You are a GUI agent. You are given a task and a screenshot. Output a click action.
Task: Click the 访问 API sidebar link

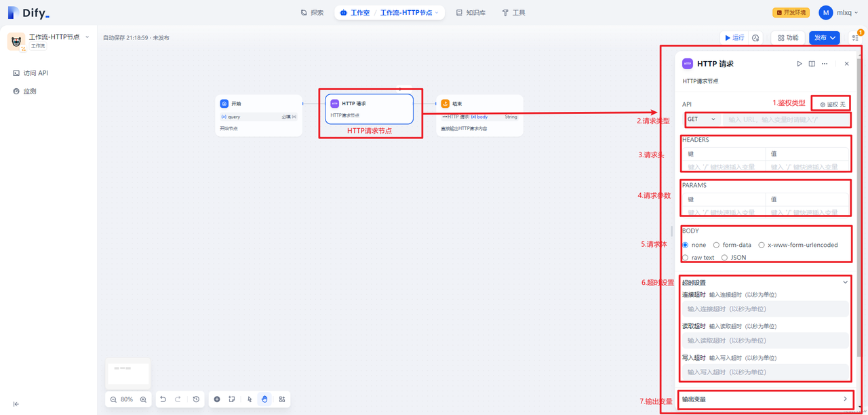[31, 73]
